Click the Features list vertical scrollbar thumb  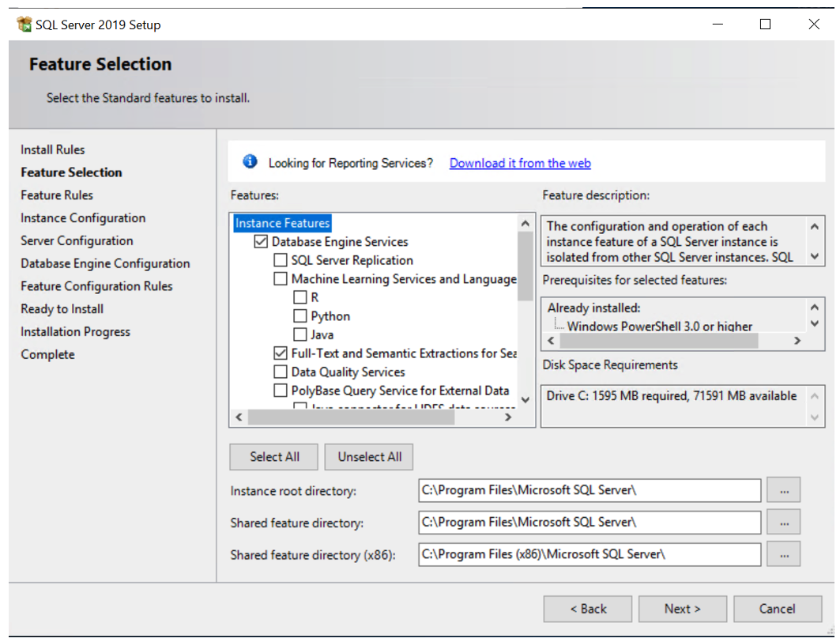(x=525, y=266)
